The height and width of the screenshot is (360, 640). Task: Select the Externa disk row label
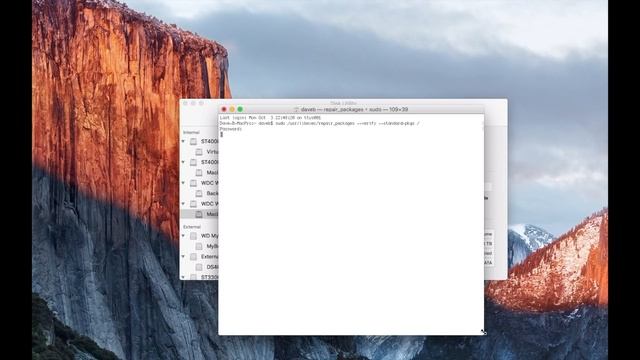(209, 257)
